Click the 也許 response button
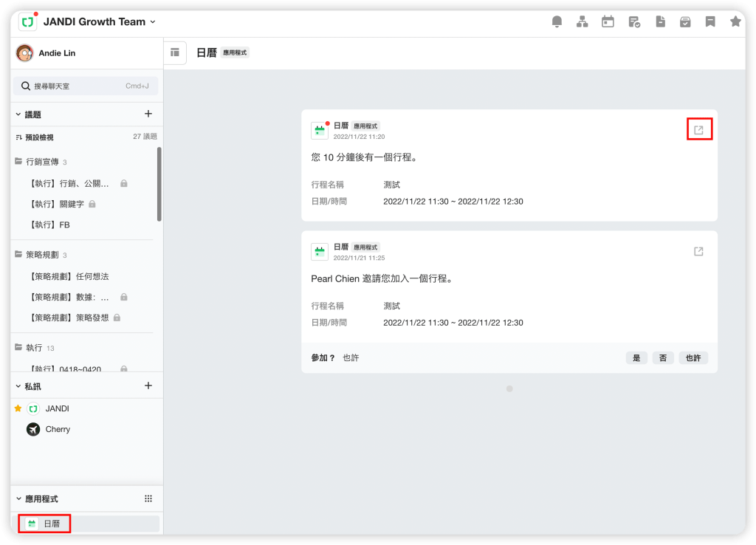This screenshot has width=756, height=545. 693,358
